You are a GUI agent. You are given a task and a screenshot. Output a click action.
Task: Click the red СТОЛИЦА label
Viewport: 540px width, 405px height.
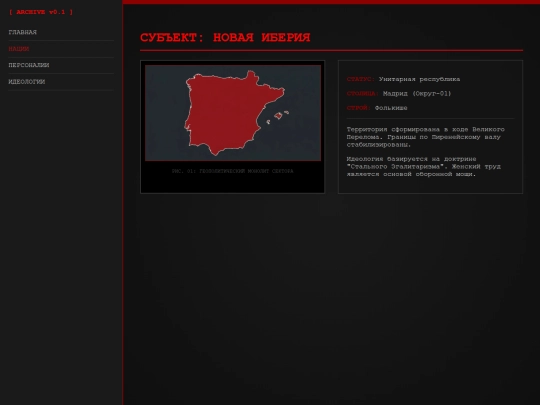pyautogui.click(x=363, y=94)
